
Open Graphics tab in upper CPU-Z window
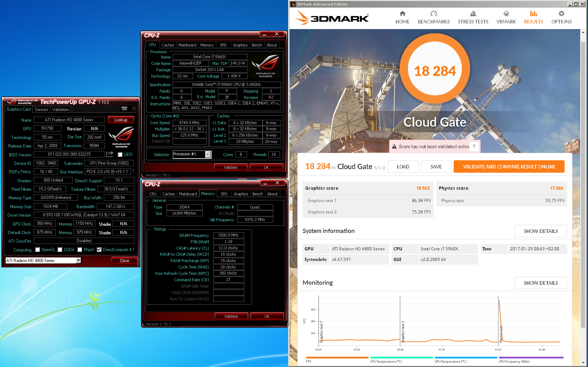pyautogui.click(x=240, y=45)
